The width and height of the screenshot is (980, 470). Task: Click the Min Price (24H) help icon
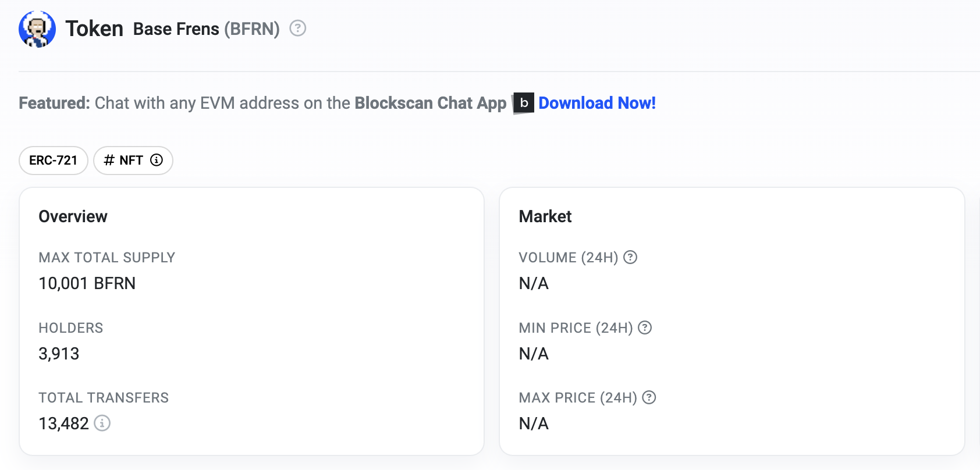coord(644,327)
